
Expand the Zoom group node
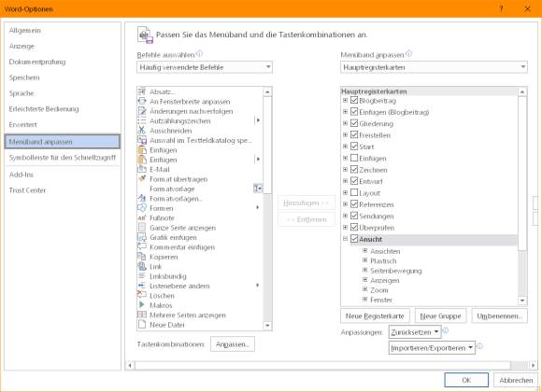pyautogui.click(x=365, y=289)
